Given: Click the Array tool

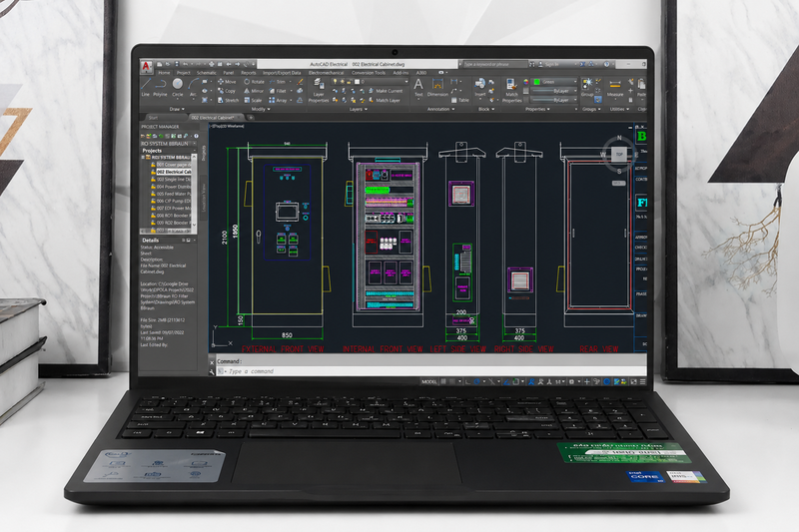Looking at the screenshot, I should (x=278, y=100).
